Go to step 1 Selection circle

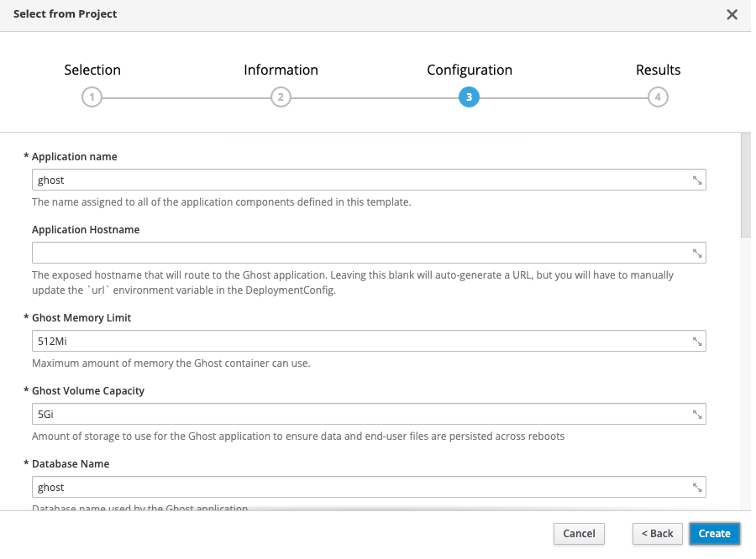pyautogui.click(x=92, y=97)
